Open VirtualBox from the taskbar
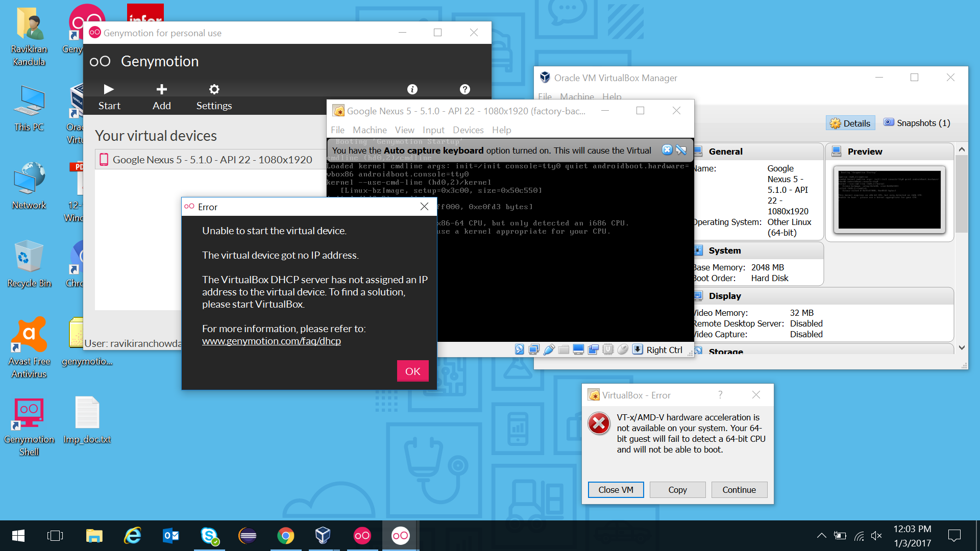 [323, 536]
